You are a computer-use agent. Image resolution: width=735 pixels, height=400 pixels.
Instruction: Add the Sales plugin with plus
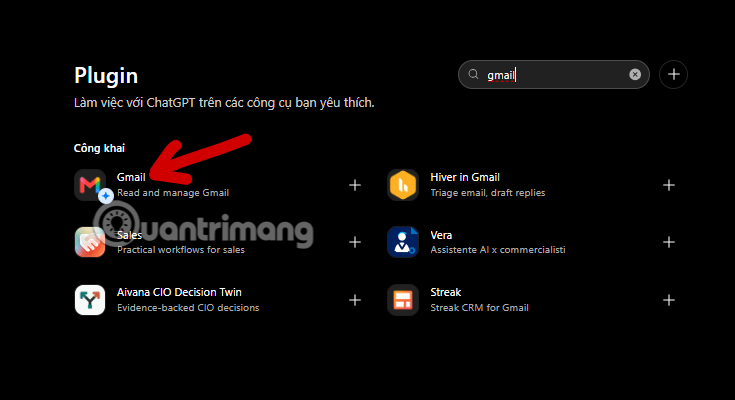(x=355, y=242)
